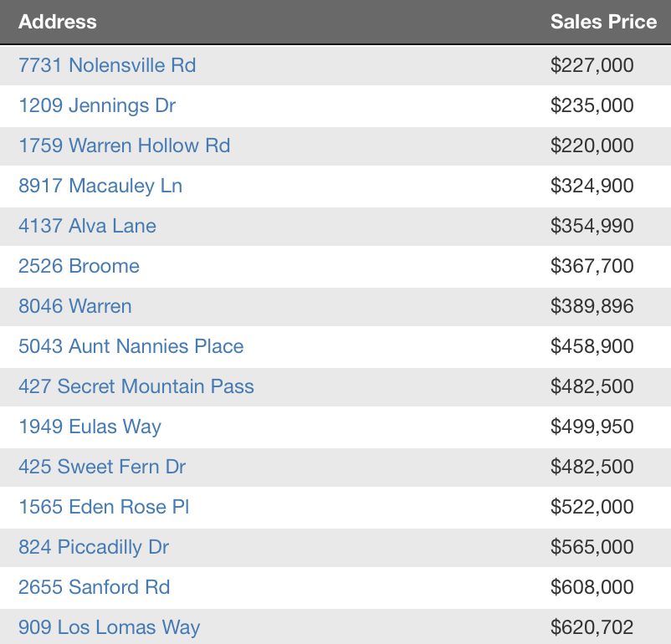Open the 1565 Eden Rose Pl link
The image size is (671, 644).
[104, 507]
